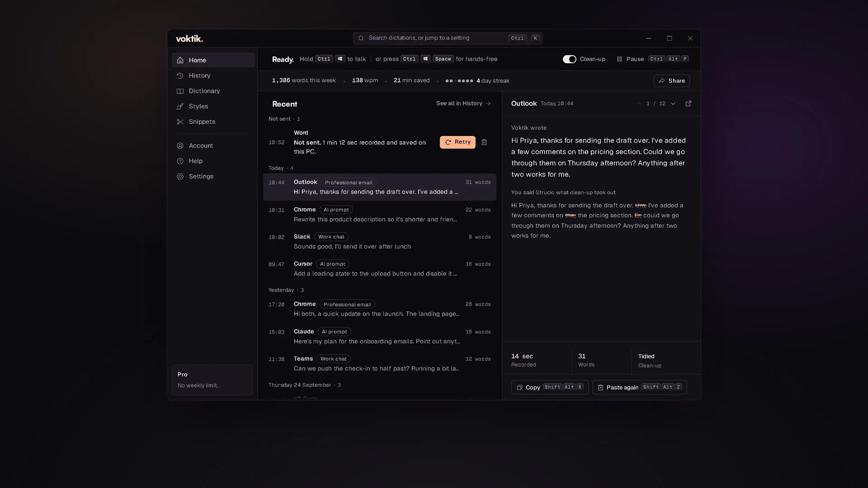The height and width of the screenshot is (488, 868).
Task: Click the Share button
Action: coord(671,81)
